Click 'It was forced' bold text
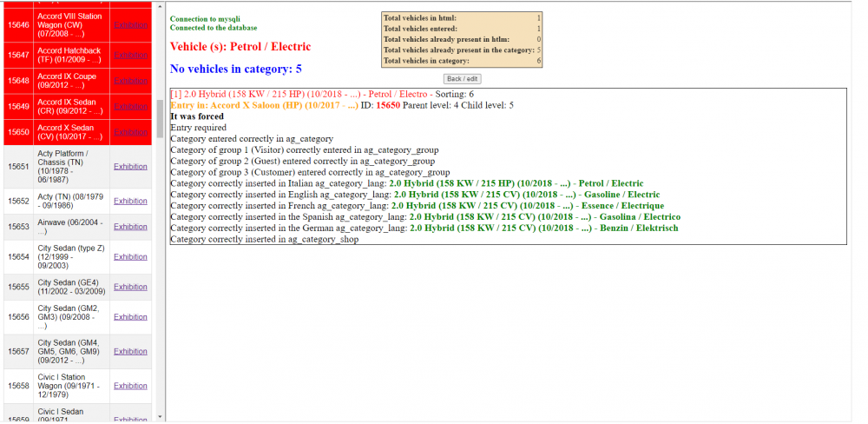The width and height of the screenshot is (868, 424). pyautogui.click(x=197, y=116)
